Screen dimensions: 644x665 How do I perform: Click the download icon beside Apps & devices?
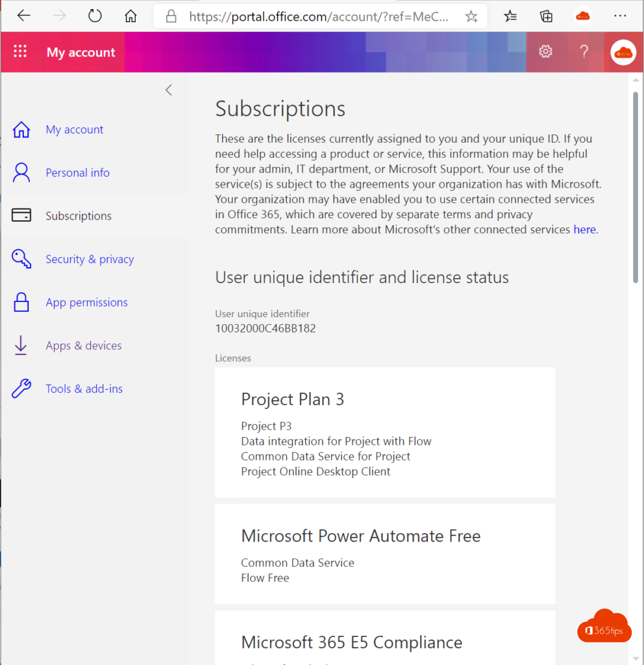21,345
